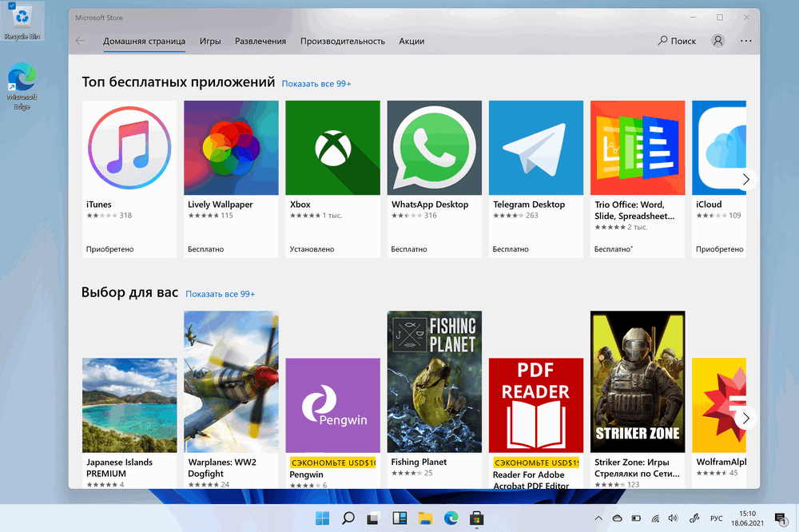Viewport: 799px width, 532px height.
Task: Open the Xbox app tile
Action: (332, 179)
